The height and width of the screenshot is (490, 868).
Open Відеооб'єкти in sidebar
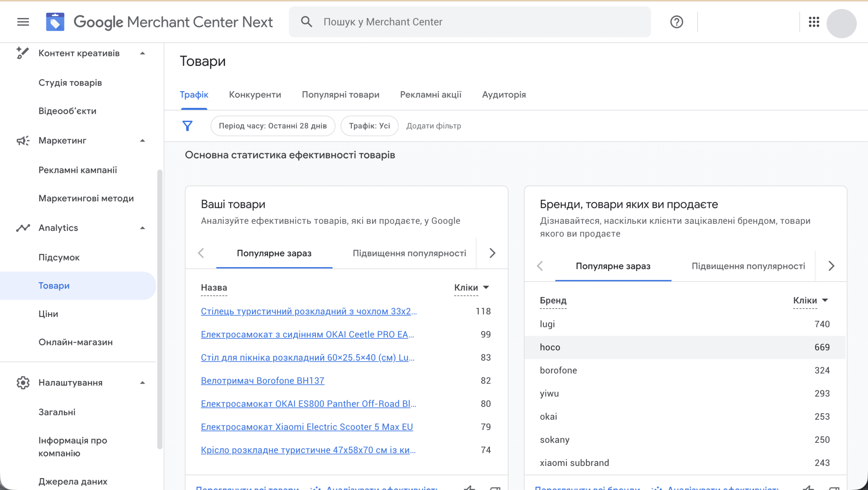coord(67,111)
